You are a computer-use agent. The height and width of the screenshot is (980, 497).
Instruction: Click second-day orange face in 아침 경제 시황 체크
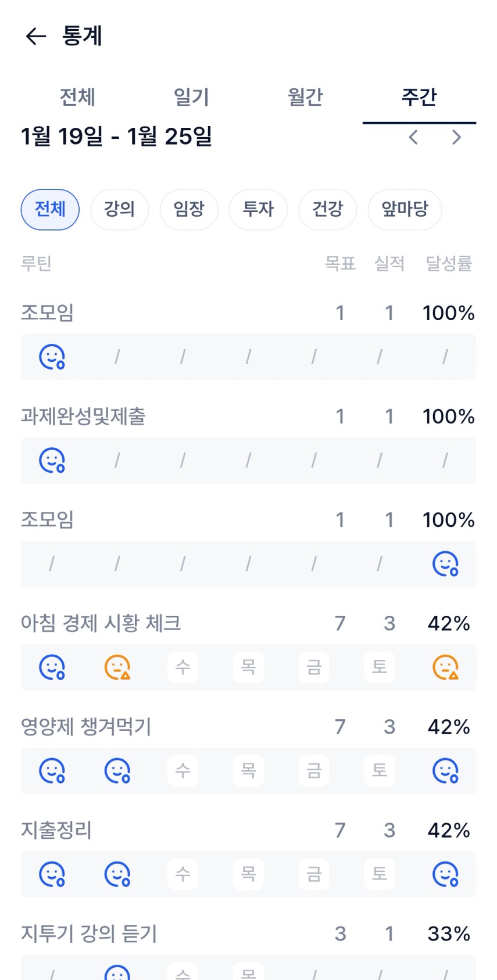click(117, 667)
